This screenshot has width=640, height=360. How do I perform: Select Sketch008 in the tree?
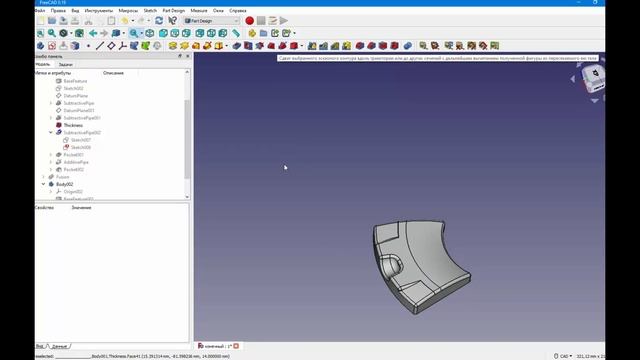coord(81,147)
